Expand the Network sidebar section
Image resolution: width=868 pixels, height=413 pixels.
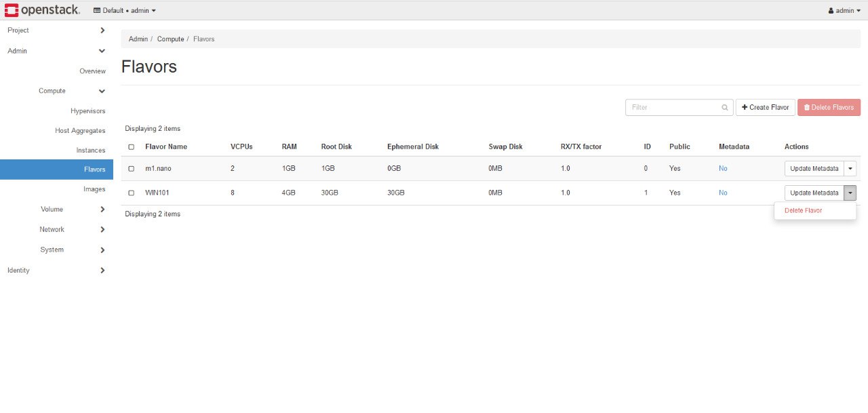coord(102,230)
